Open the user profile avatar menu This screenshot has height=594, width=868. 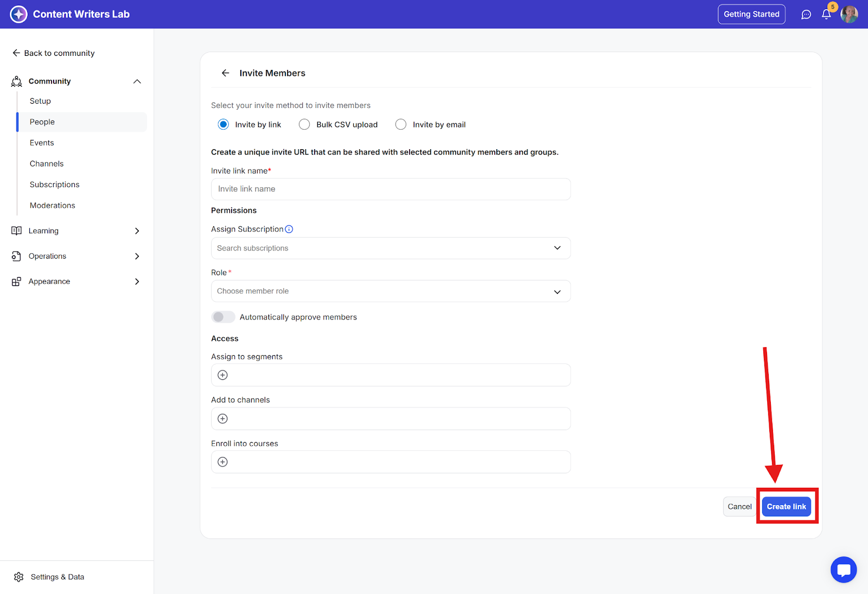(849, 14)
